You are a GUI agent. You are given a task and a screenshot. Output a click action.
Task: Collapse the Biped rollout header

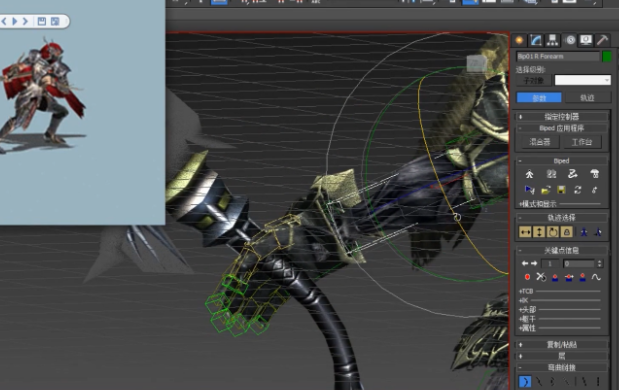(x=561, y=161)
